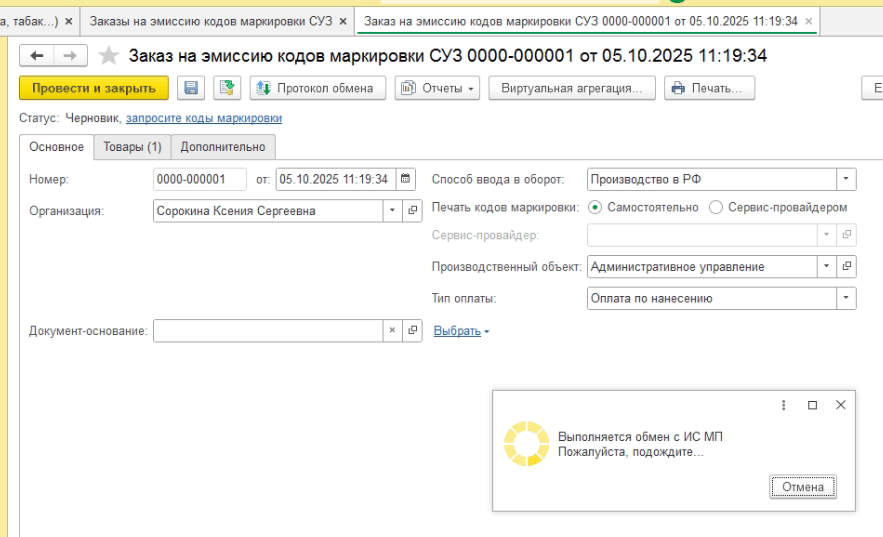Image resolution: width=883 pixels, height=537 pixels.
Task: Click the запросите коды маркировки link
Action: coord(203,118)
